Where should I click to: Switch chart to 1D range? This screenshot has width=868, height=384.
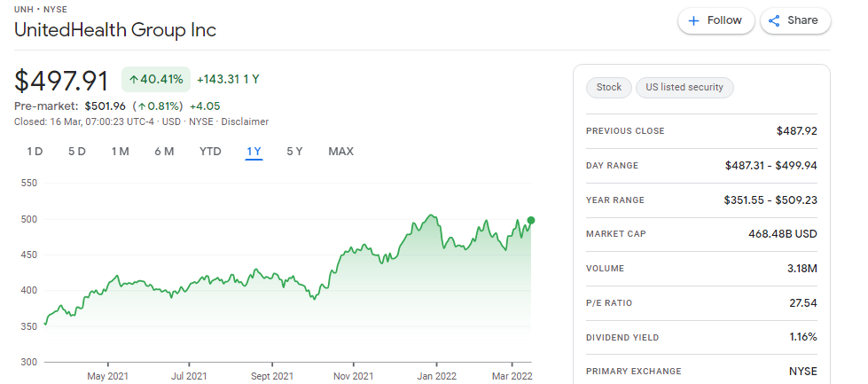click(35, 152)
